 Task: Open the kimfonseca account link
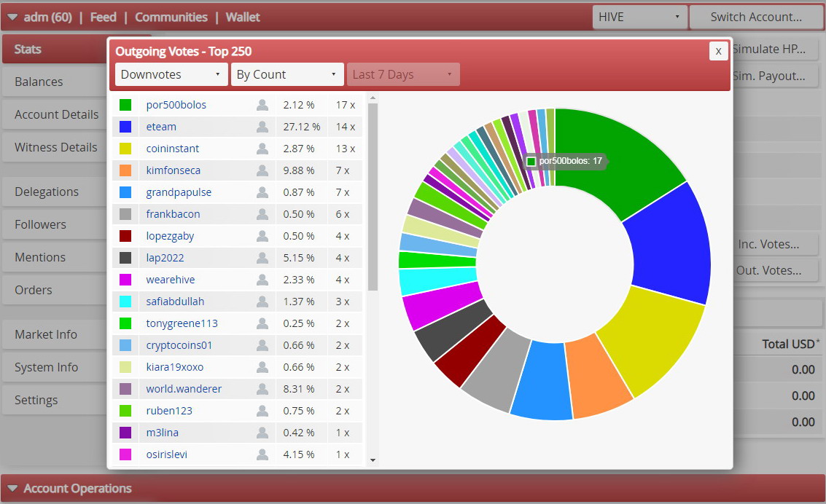pos(174,170)
